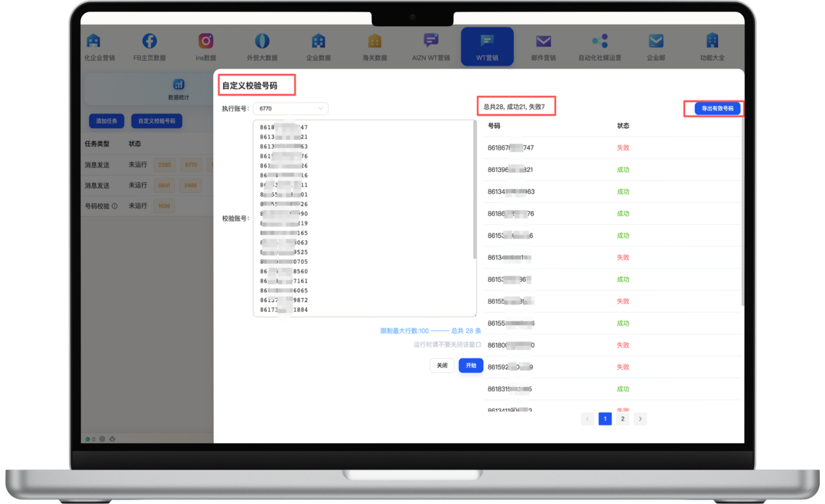Open the 海关数据 customs icon
This screenshot has height=504, width=825.
pyautogui.click(x=375, y=41)
